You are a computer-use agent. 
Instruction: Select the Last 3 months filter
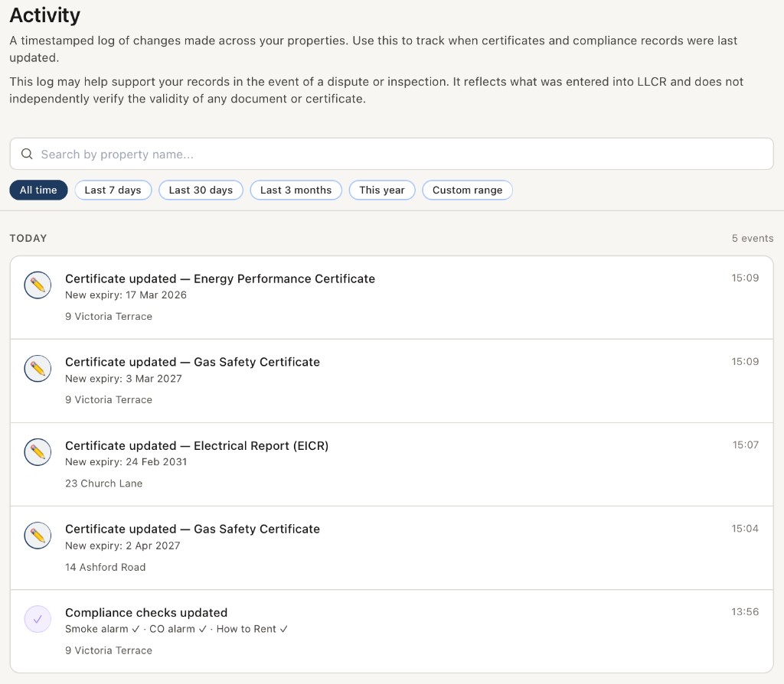pyautogui.click(x=296, y=190)
